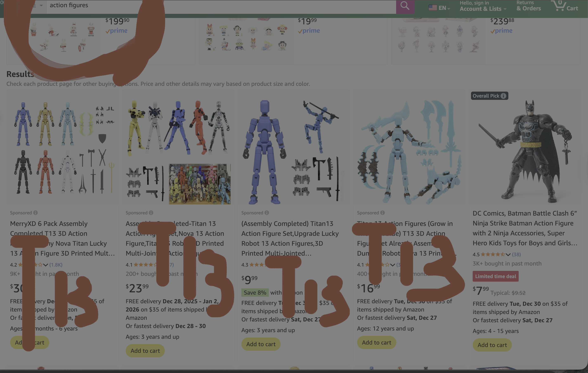This screenshot has height=373, width=588.
Task: Click the magnifying glass search button
Action: pos(405,6)
